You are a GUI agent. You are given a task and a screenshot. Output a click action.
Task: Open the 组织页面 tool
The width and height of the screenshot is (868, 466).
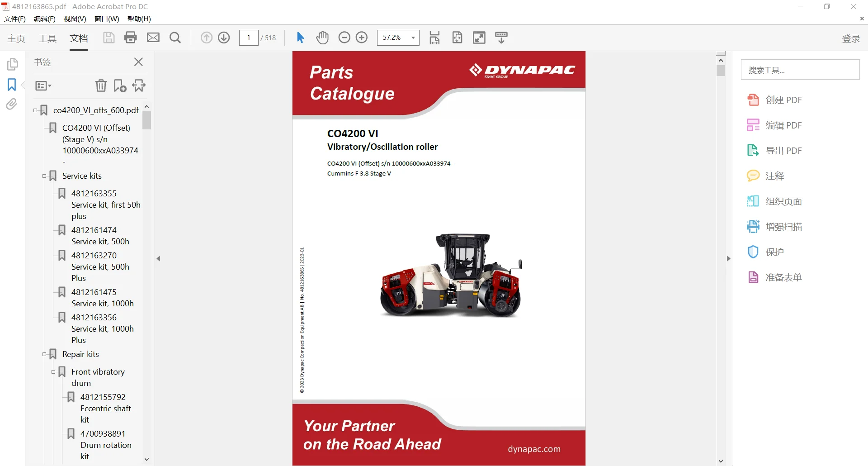(x=774, y=201)
